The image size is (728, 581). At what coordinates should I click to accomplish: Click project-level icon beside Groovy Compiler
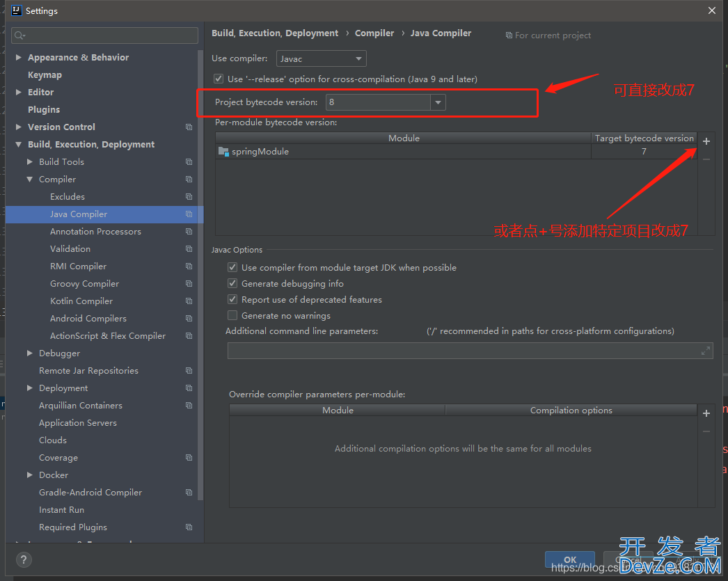pos(189,283)
